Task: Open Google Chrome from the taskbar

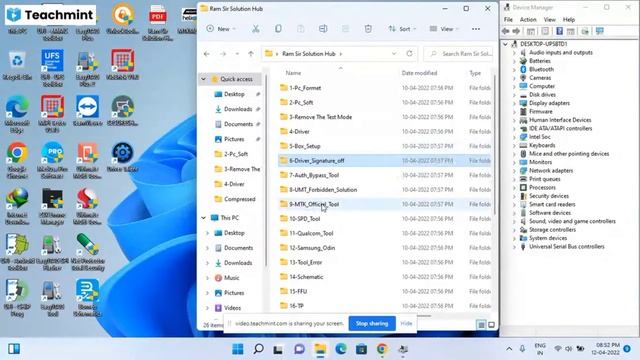Action: tap(382, 349)
